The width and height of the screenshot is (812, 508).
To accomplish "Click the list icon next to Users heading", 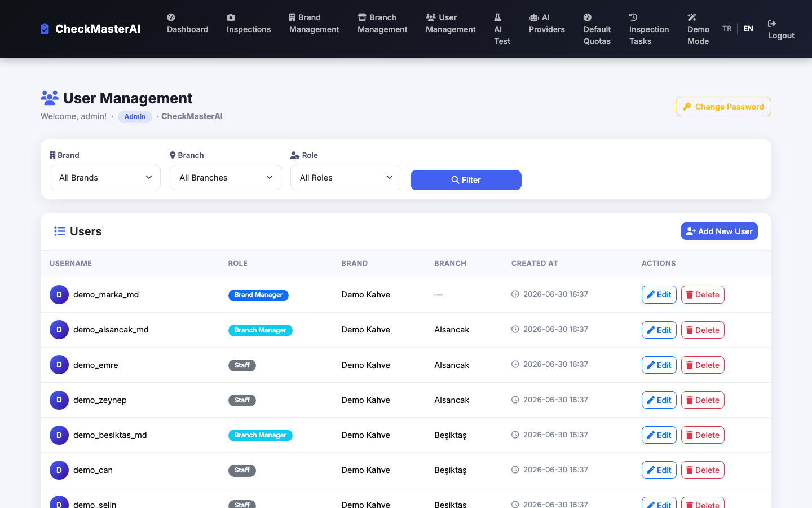I will tap(60, 231).
